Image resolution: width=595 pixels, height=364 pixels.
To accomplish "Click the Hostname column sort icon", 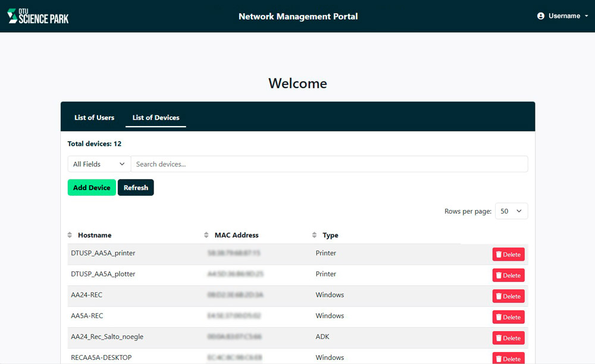I will coord(70,235).
